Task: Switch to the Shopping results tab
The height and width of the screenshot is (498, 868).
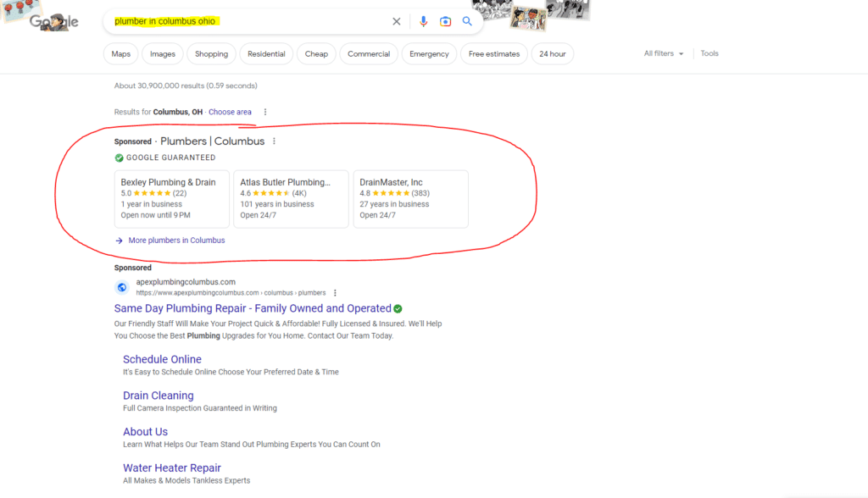Action: coord(211,54)
